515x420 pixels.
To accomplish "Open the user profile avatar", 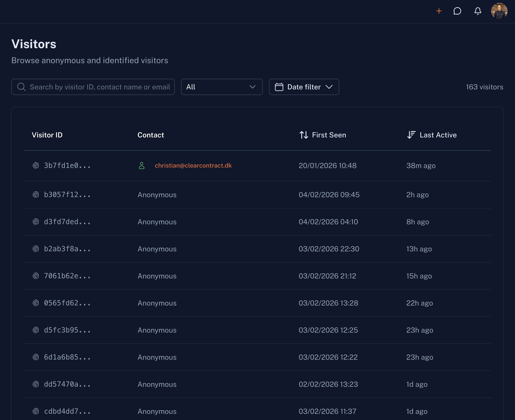I will pyautogui.click(x=499, y=11).
